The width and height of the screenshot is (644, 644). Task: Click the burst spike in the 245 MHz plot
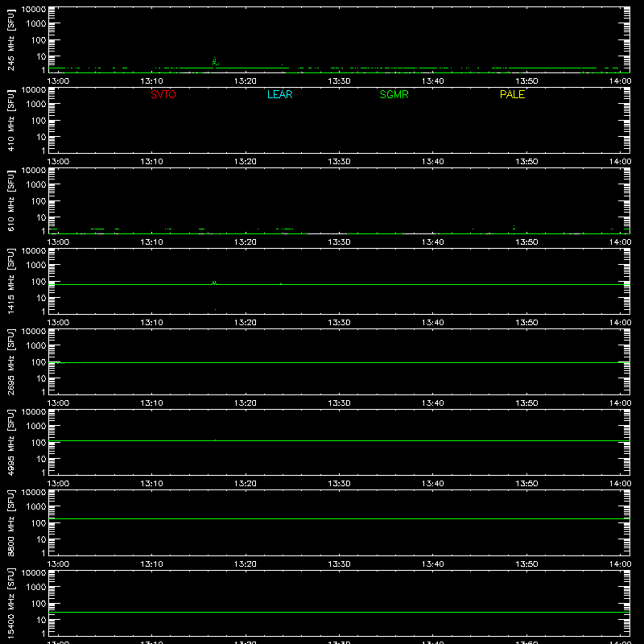coord(215,62)
